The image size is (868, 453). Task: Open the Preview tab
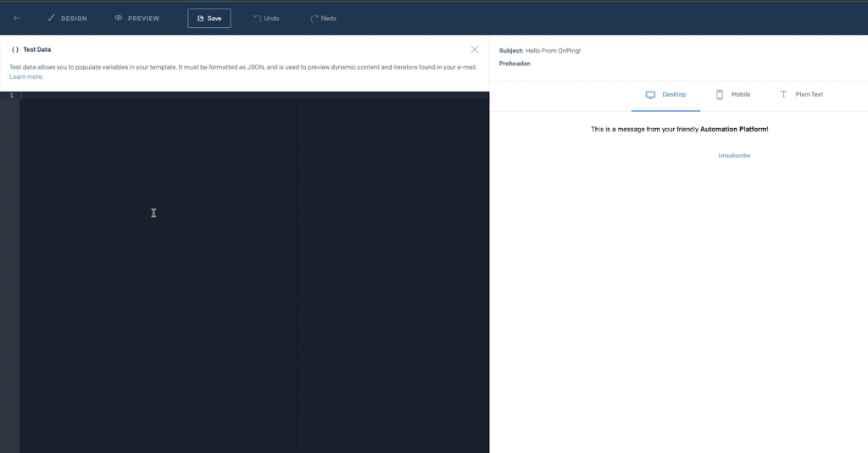[136, 19]
